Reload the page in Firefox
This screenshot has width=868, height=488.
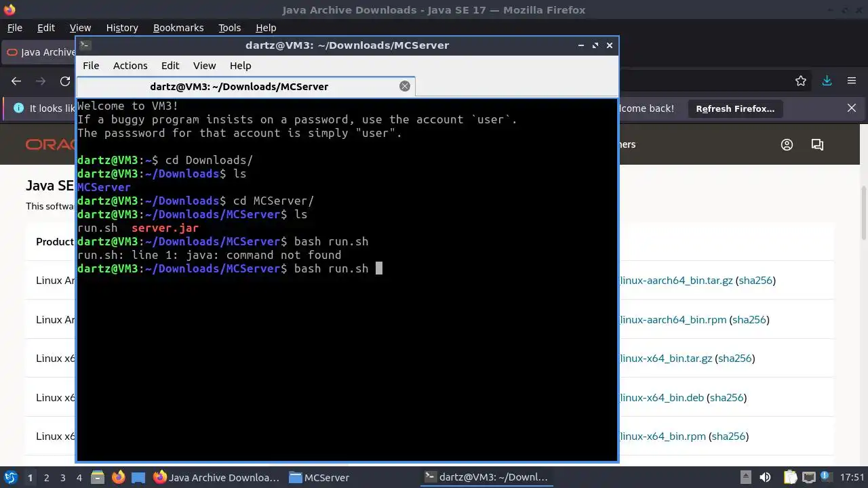(65, 81)
